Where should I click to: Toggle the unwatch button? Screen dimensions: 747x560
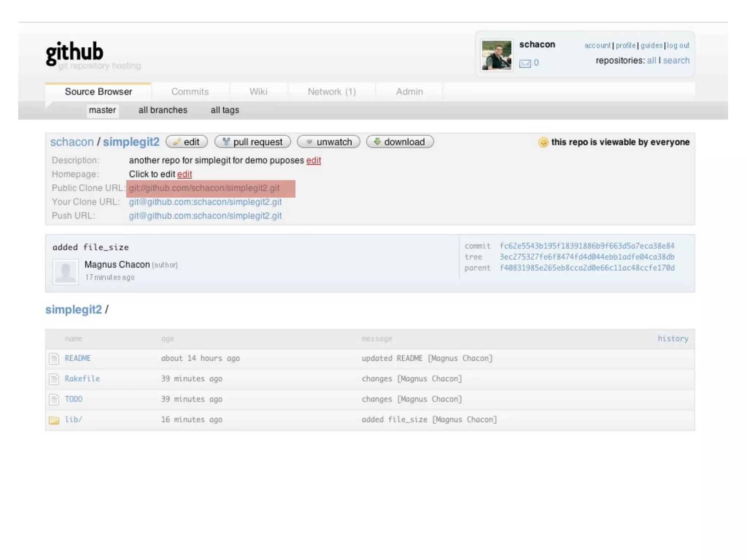(x=329, y=142)
